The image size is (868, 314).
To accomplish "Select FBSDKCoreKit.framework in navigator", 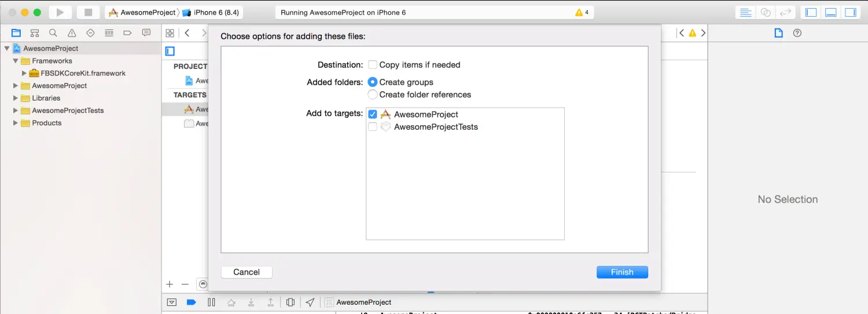I will (x=81, y=74).
